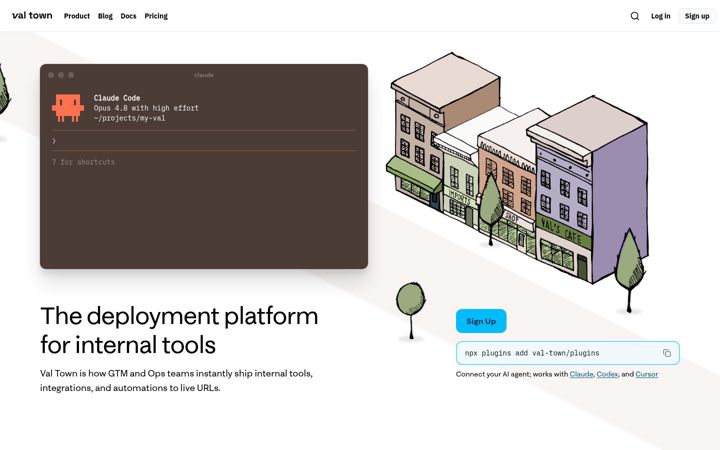Click the 'claude' terminal window title

204,75
